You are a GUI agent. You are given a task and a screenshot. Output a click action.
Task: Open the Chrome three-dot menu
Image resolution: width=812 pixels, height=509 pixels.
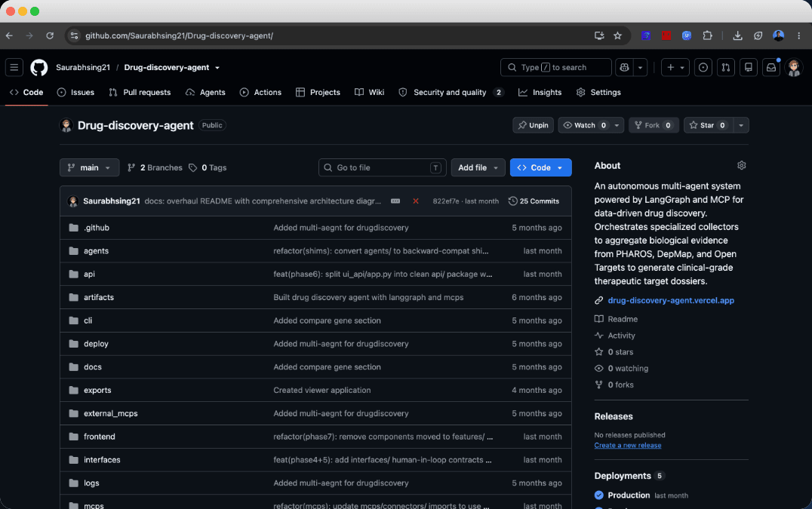point(798,35)
